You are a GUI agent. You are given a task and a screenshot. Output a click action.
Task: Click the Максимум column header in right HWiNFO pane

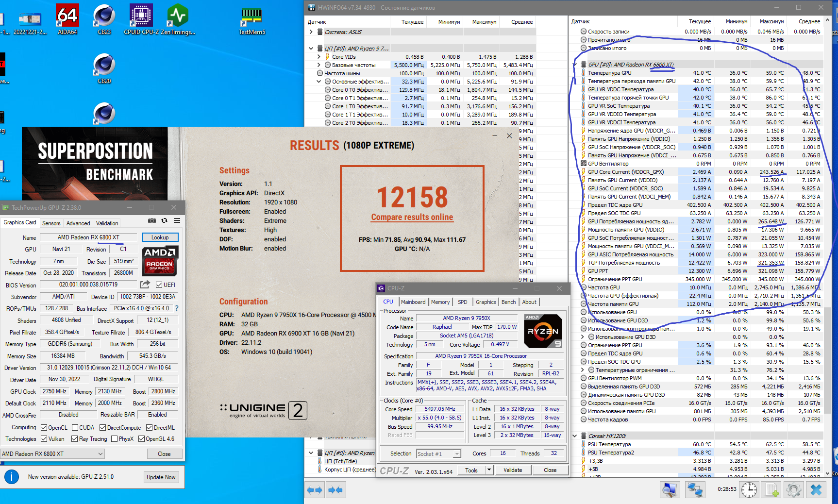771,22
